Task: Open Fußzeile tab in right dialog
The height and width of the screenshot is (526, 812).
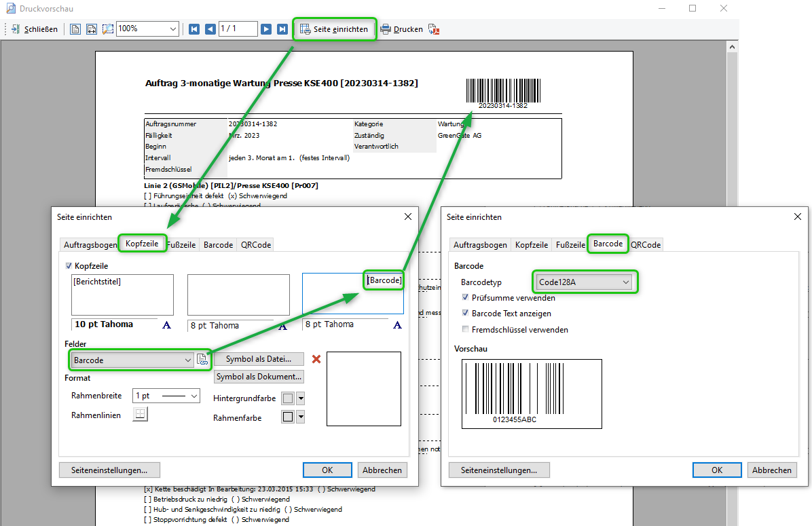Action: pos(571,245)
